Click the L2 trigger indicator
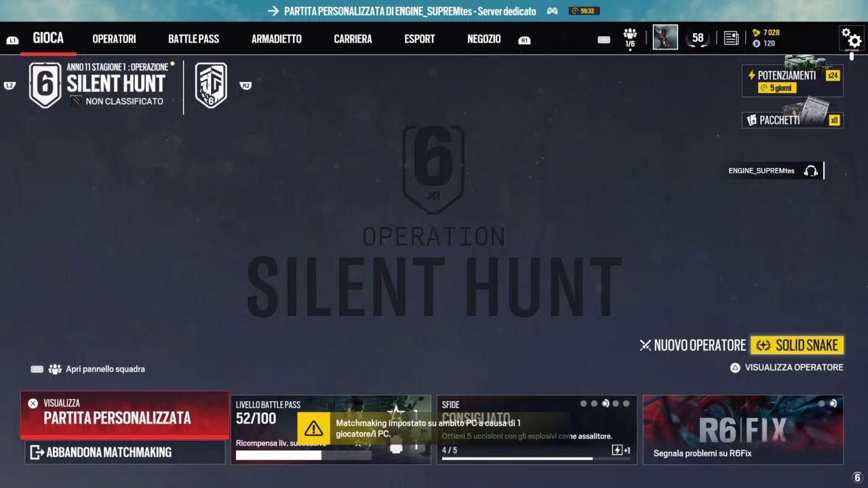This screenshot has width=868, height=488. coord(9,85)
